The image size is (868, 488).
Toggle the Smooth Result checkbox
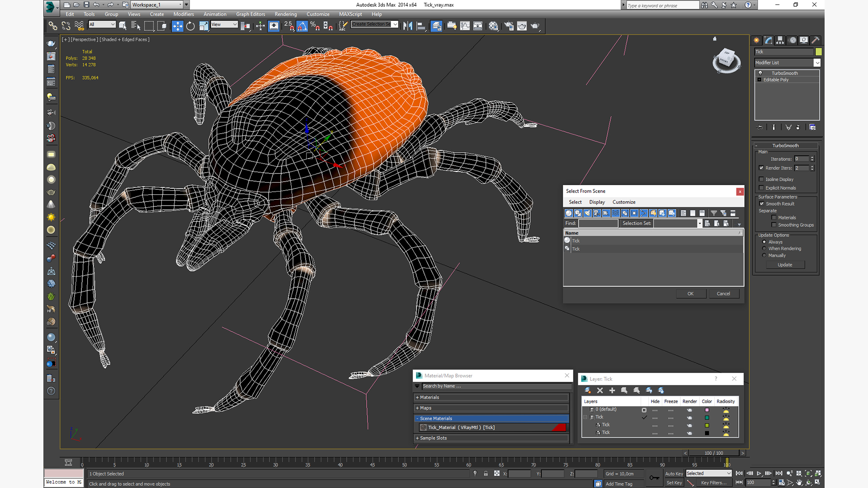click(761, 204)
